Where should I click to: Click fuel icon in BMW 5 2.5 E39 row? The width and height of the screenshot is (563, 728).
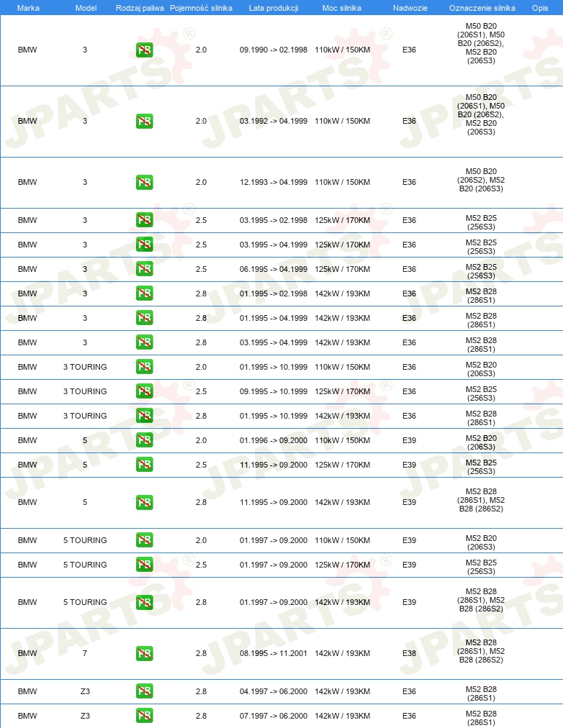(145, 465)
